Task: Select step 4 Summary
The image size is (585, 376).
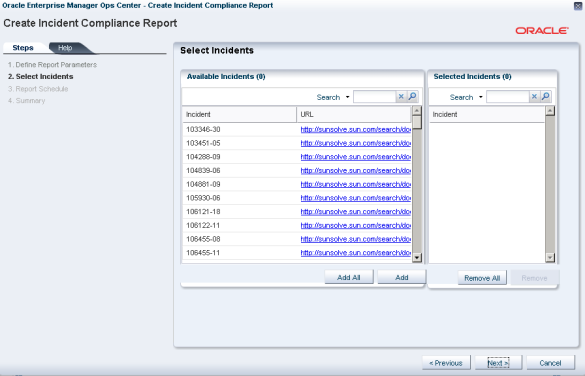Action: point(26,101)
